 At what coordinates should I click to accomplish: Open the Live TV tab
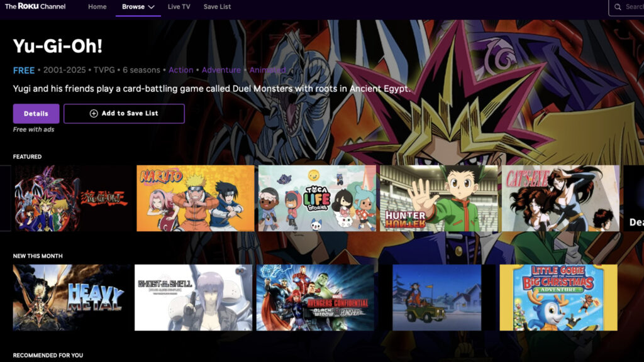coord(179,7)
